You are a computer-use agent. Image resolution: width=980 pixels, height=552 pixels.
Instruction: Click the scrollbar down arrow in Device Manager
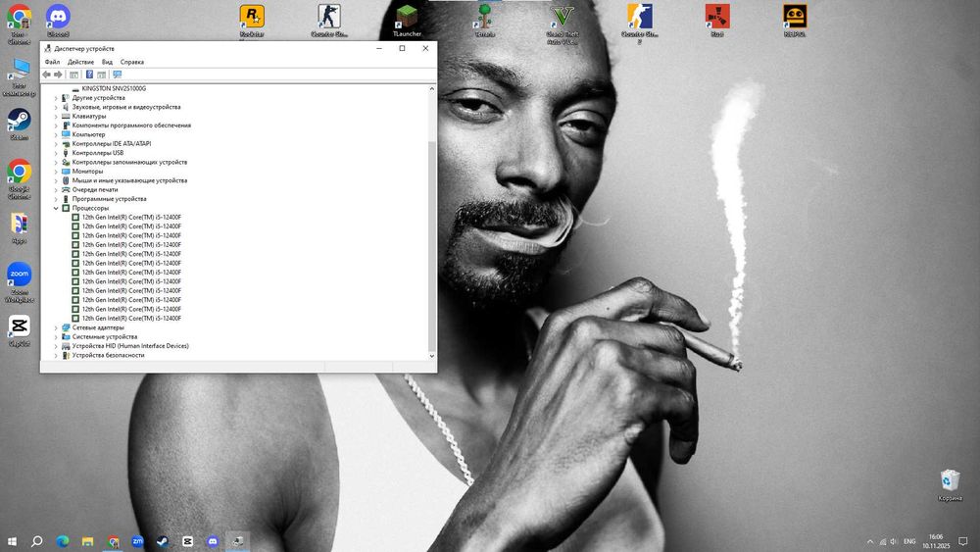click(x=431, y=356)
